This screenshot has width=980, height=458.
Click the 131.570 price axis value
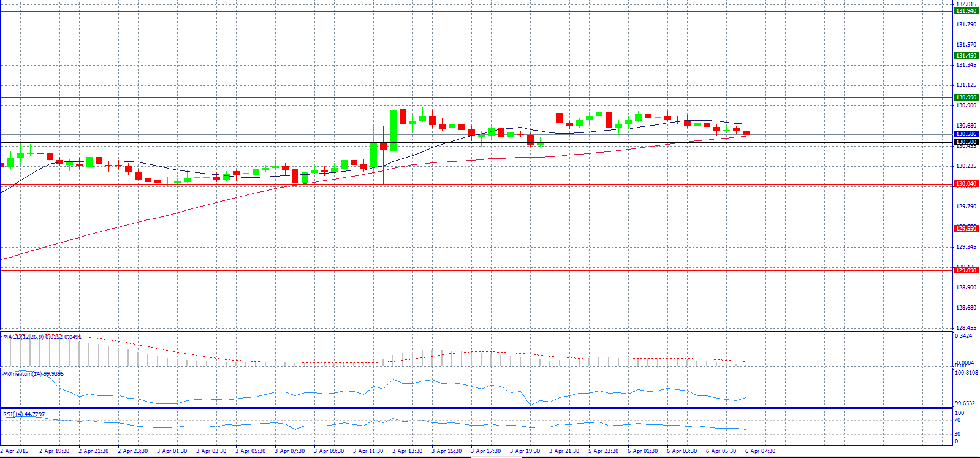coord(967,45)
